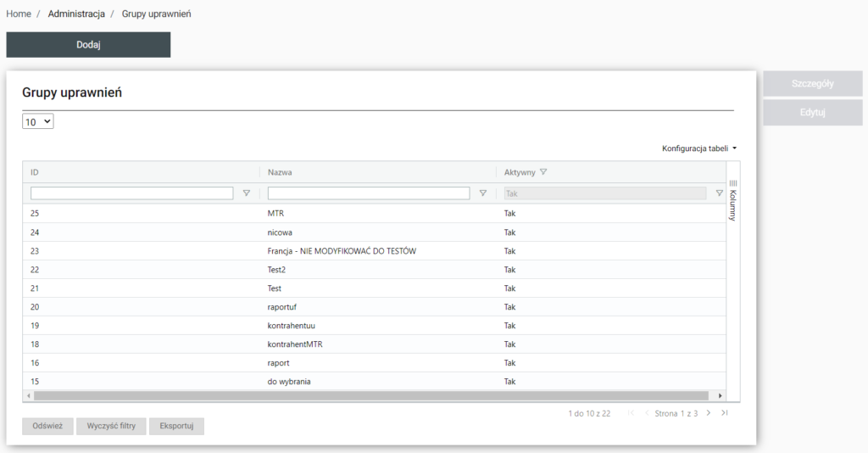Sort by the Nazwa column header
The width and height of the screenshot is (868, 453).
281,172
